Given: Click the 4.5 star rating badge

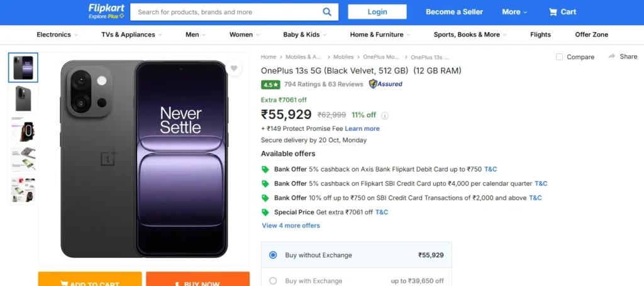Looking at the screenshot, I should [x=270, y=84].
